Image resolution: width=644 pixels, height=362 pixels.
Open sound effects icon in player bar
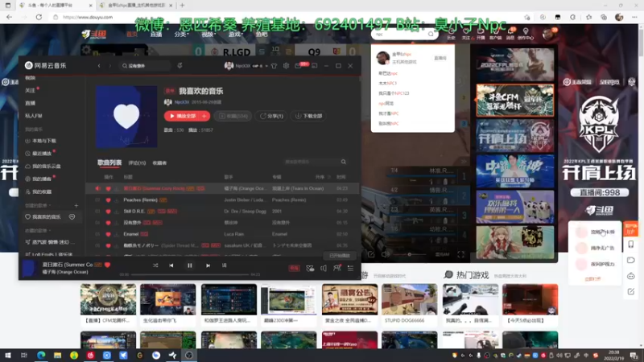310,268
